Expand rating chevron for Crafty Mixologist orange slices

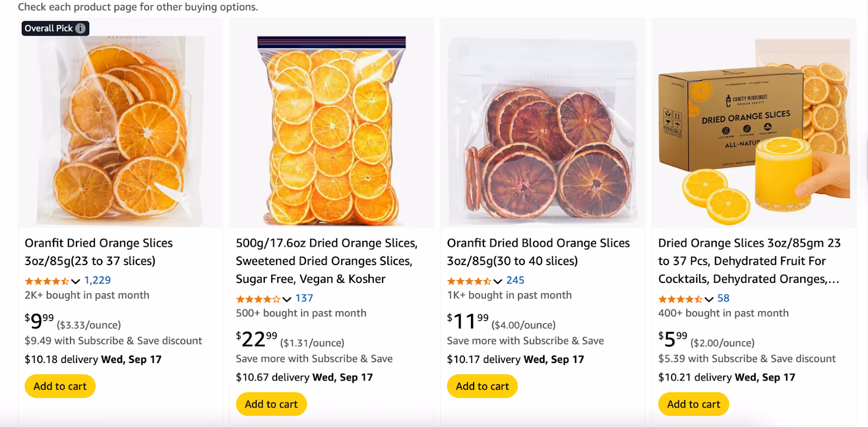[709, 299]
